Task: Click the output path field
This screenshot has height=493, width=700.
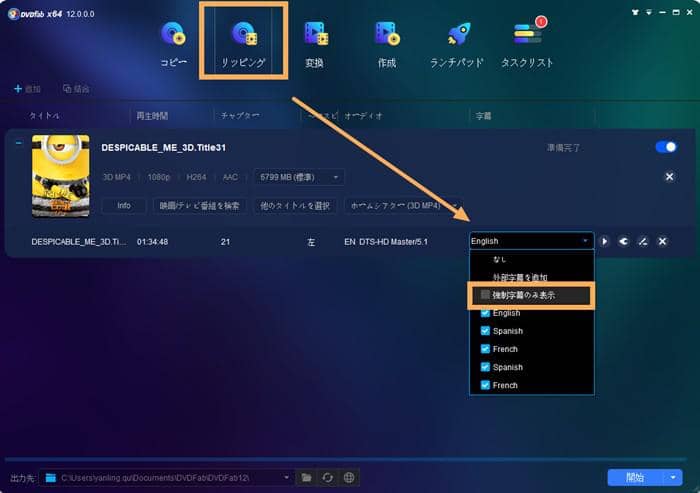Action: (x=167, y=478)
